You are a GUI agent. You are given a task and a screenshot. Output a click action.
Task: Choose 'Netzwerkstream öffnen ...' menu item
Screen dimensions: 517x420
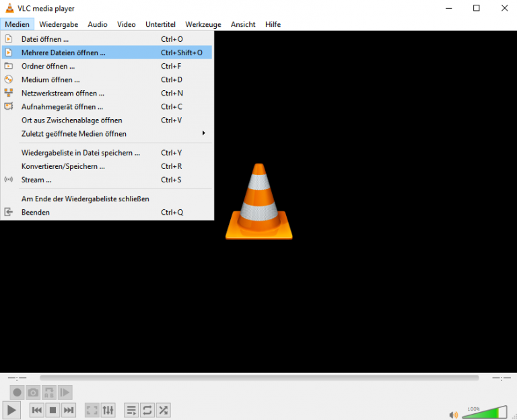pyautogui.click(x=63, y=93)
